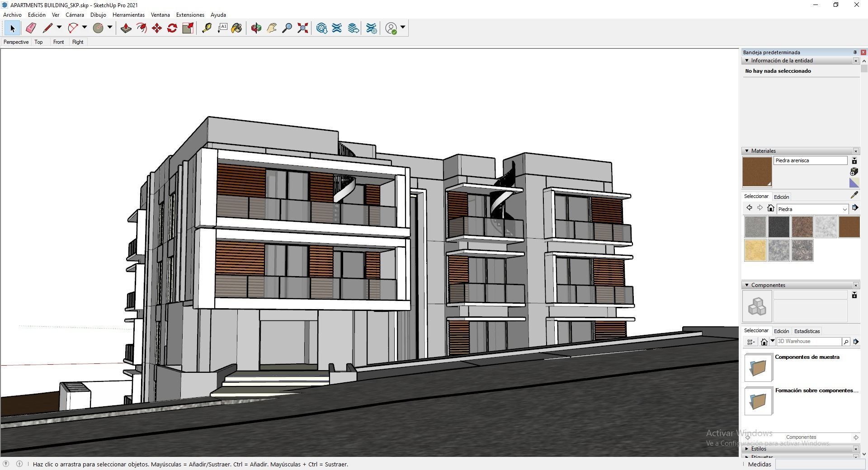Pin the Bandeja predeterminada tray

click(855, 52)
